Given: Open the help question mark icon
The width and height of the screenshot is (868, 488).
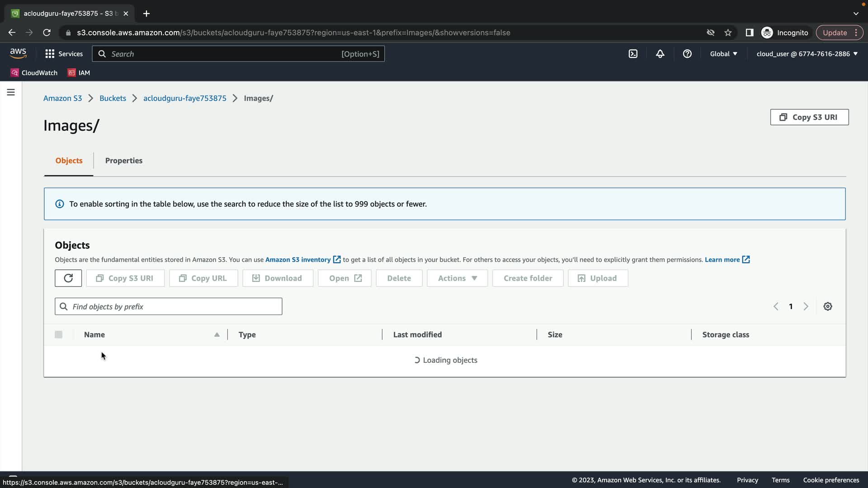Looking at the screenshot, I should point(687,54).
